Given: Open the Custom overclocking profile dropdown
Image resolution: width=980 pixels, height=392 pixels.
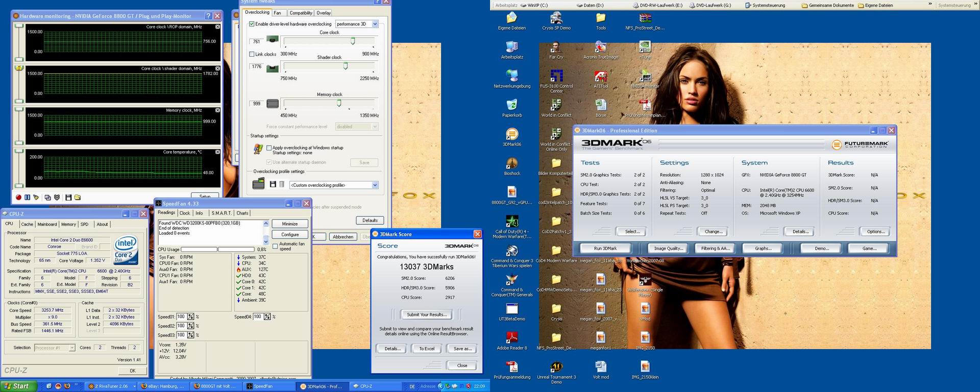Looking at the screenshot, I should click(375, 185).
